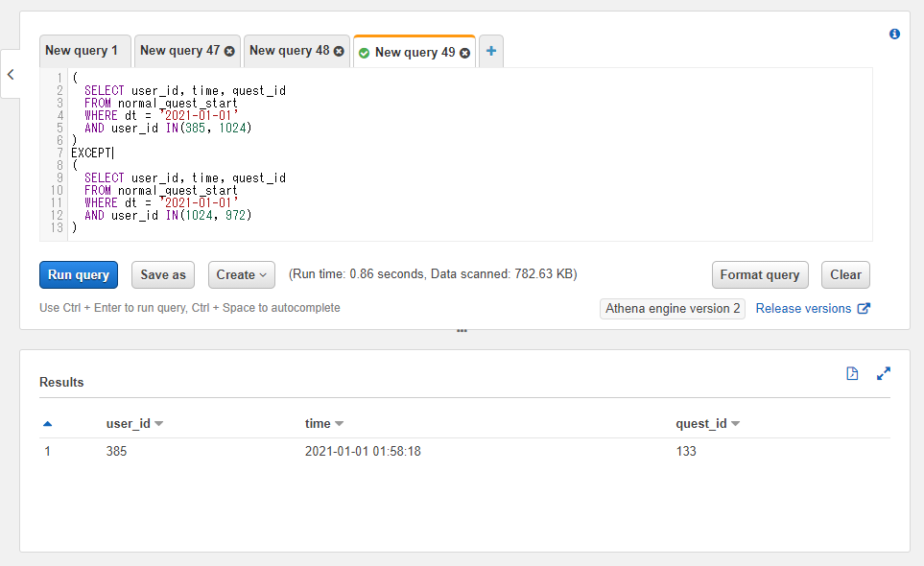
Task: Collapse the left sidebar with the chevron
Action: click(11, 74)
